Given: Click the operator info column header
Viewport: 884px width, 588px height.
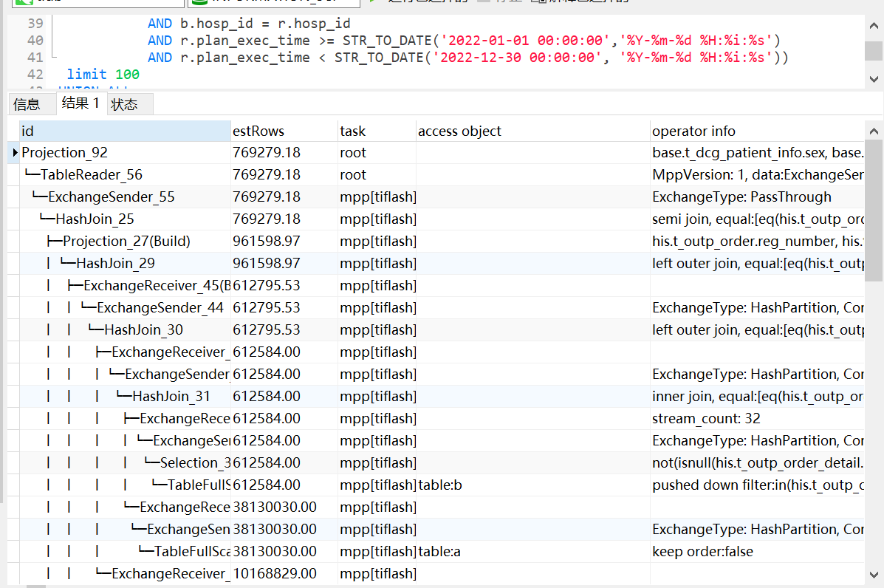Looking at the screenshot, I should point(693,131).
